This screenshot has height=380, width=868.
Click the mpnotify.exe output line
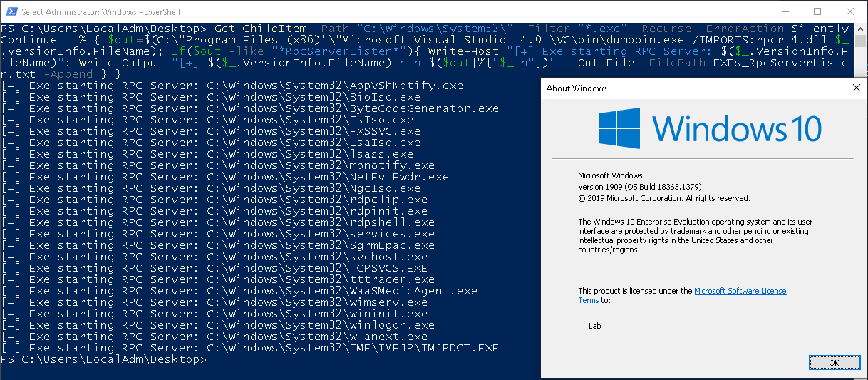pos(218,165)
